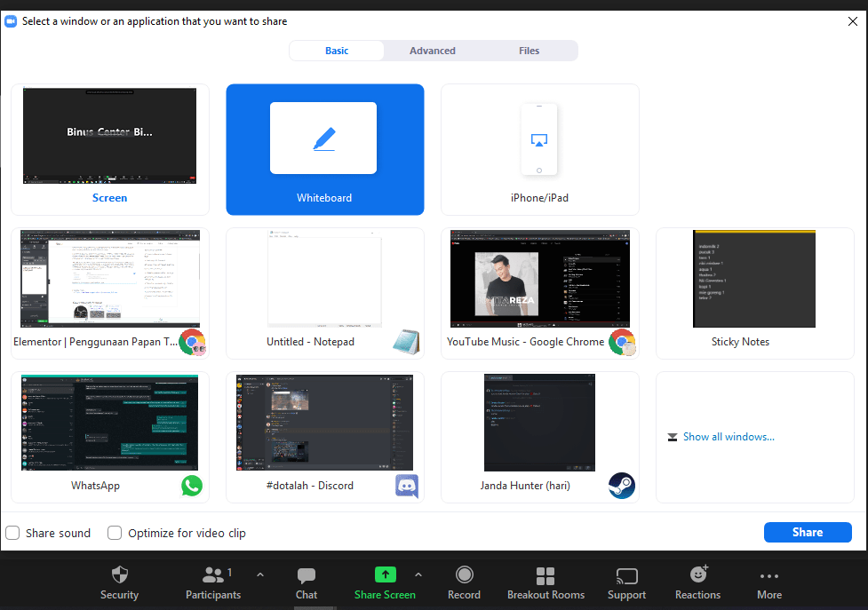
Task: Click the Discord badge on the #dotalah thumbnail
Action: (406, 486)
